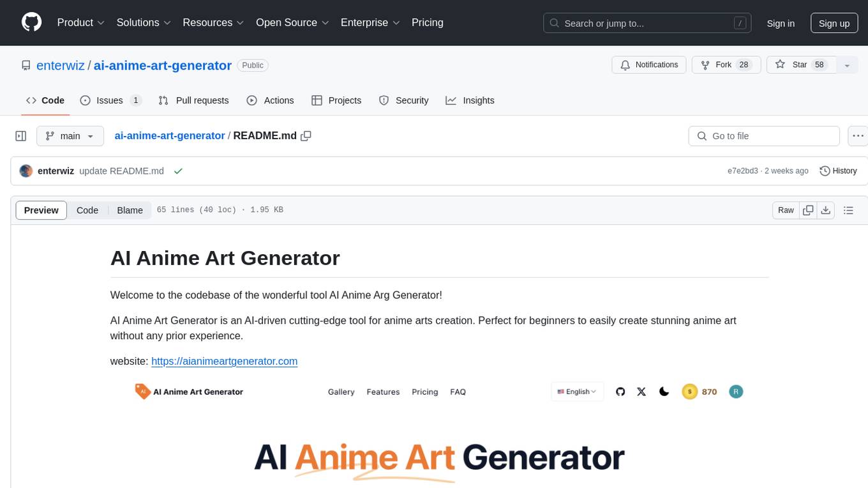Go to ai-anime-art-generator breadcrumb root

tap(170, 136)
